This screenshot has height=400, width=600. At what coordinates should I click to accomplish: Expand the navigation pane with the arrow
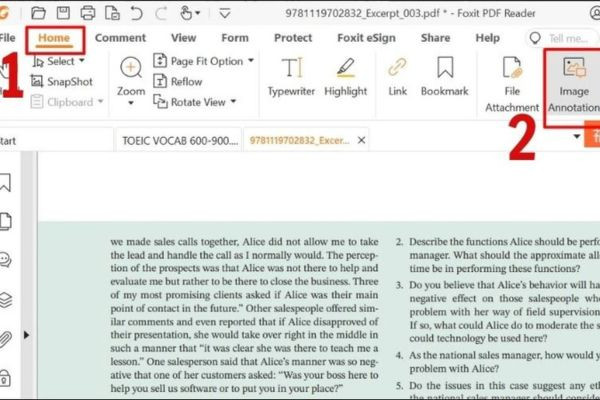[26, 335]
